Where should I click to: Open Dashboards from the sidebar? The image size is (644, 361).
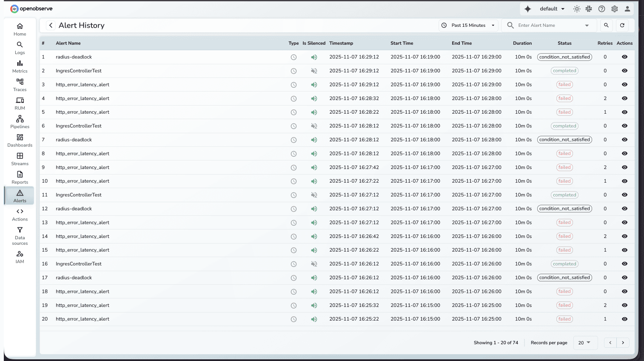pos(20,140)
